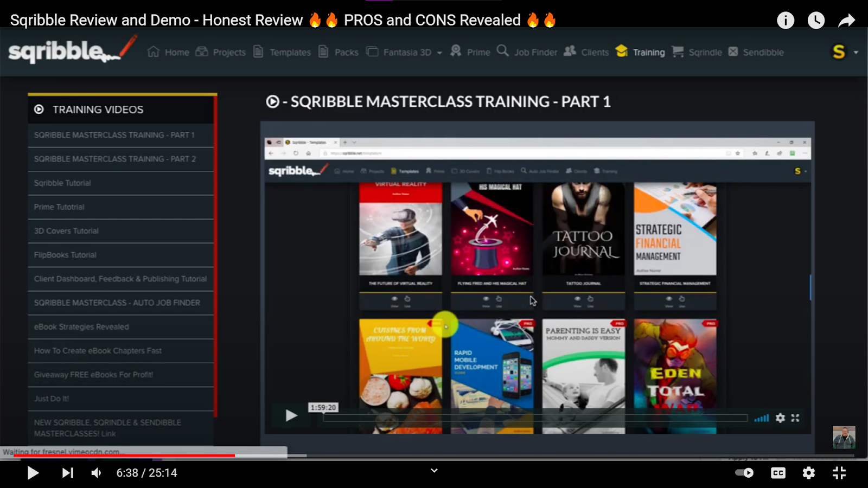The height and width of the screenshot is (488, 868).
Task: Toggle closed captions
Action: point(778,473)
